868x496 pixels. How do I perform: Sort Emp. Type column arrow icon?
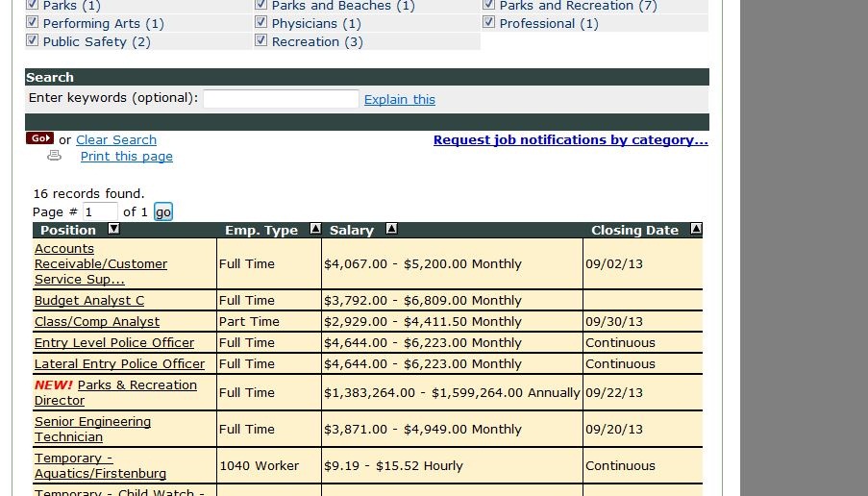tap(315, 229)
